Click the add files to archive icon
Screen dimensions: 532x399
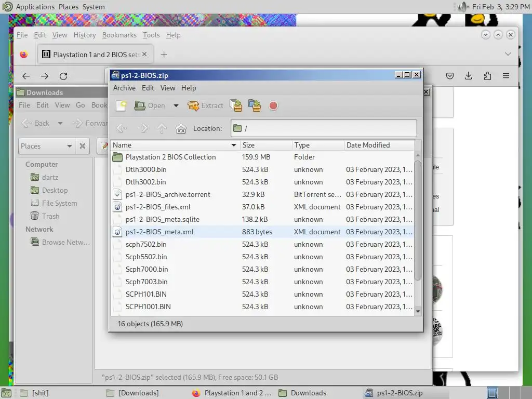point(236,106)
